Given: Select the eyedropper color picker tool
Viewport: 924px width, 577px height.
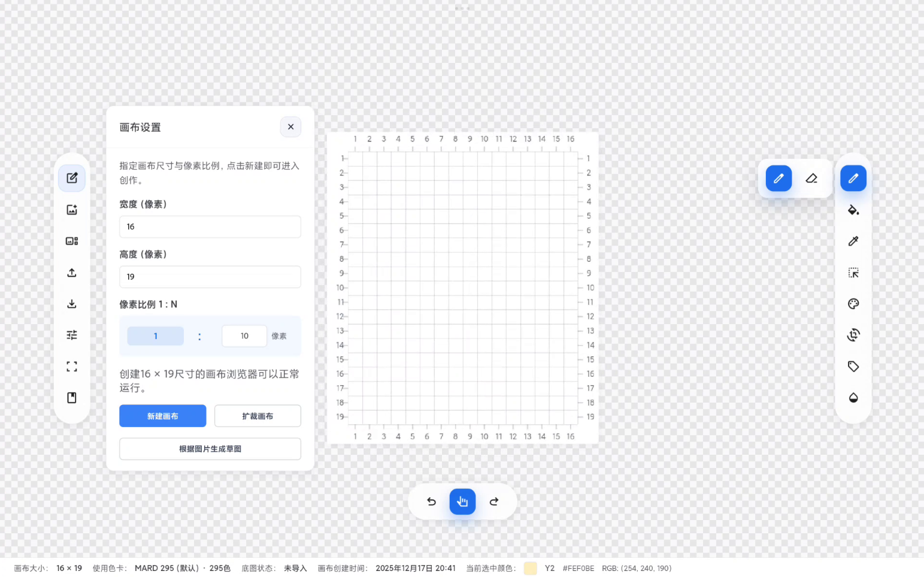Looking at the screenshot, I should (x=853, y=241).
